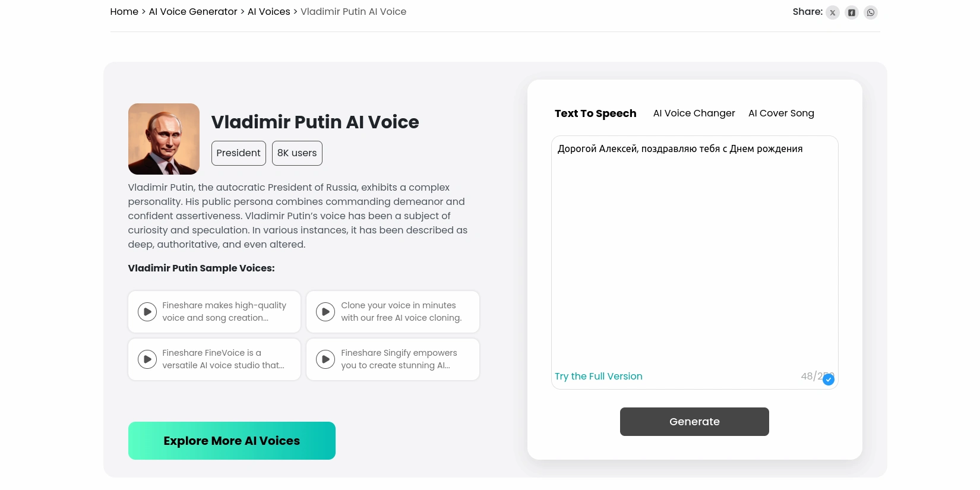Go to the AI Voices page

(268, 11)
